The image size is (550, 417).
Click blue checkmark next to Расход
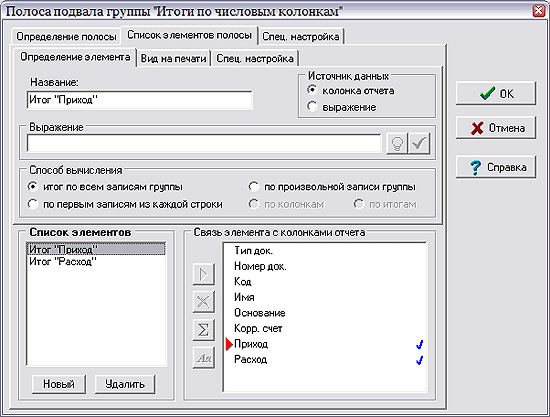420,360
